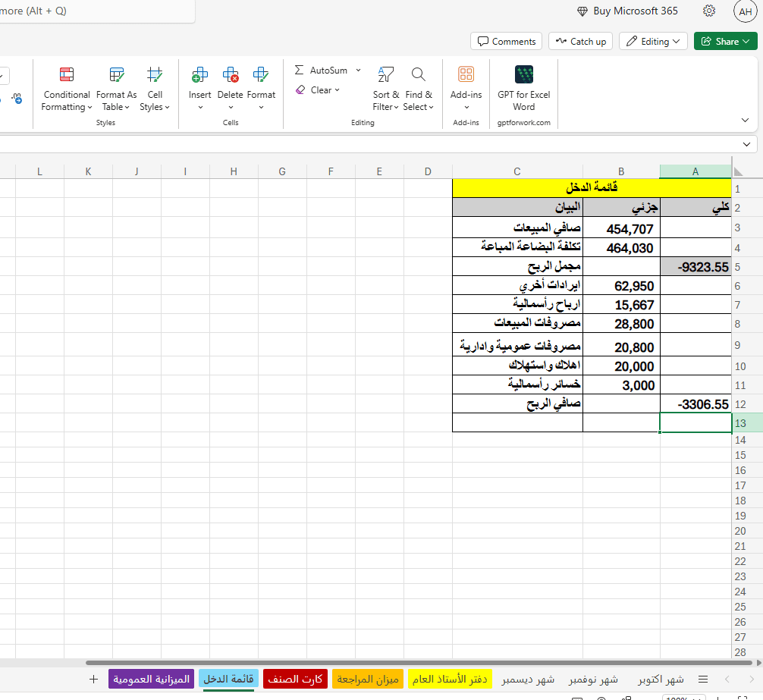Add a new sheet with plus button

coord(93,679)
